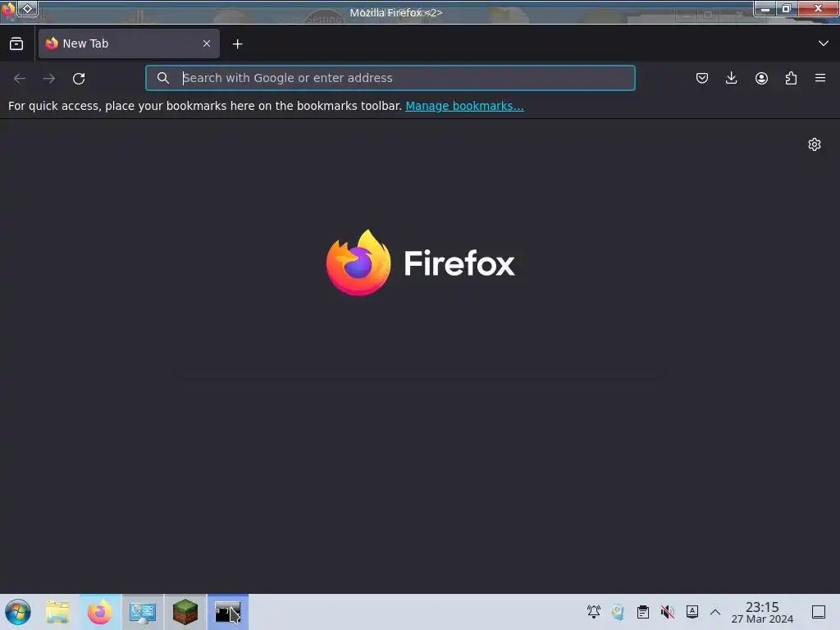This screenshot has height=630, width=840.
Task: Open the clipboard tray icon
Action: (x=643, y=611)
